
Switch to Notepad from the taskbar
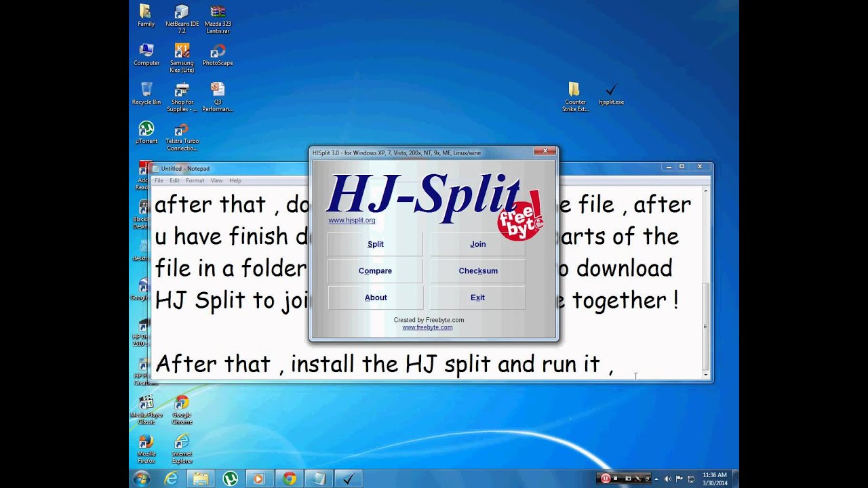(x=318, y=479)
